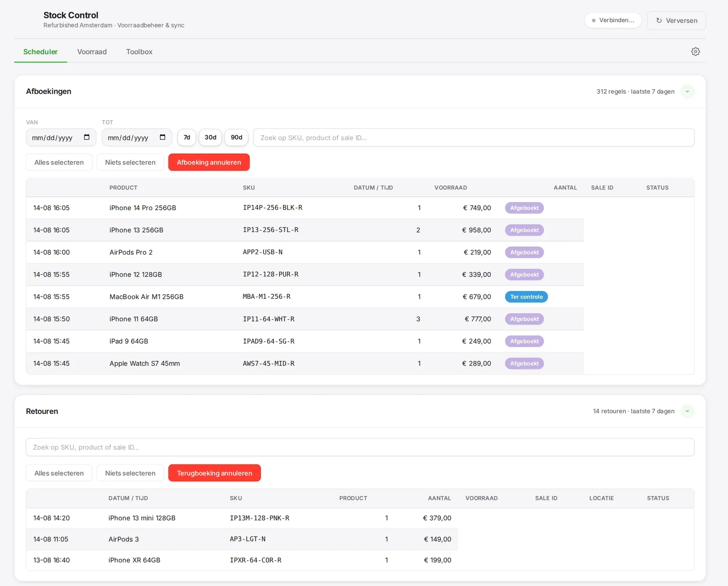728x586 pixels.
Task: Click the Ter controle status badge
Action: (526, 297)
